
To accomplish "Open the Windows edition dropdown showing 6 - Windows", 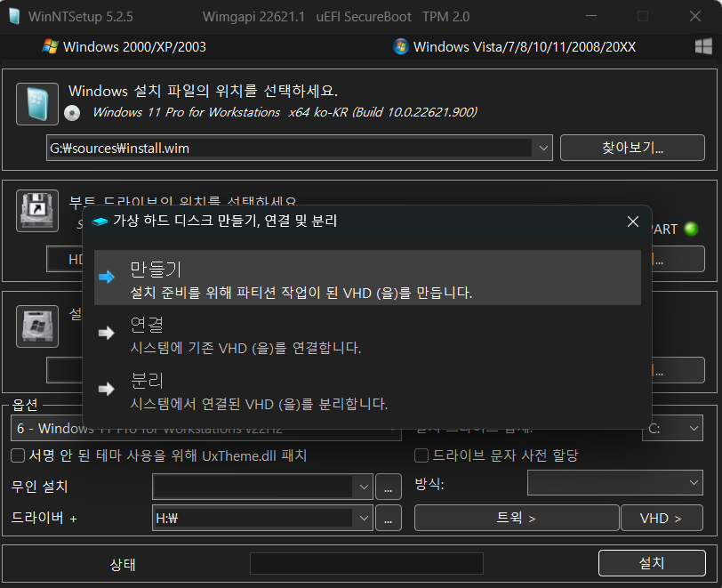I will pyautogui.click(x=205, y=428).
